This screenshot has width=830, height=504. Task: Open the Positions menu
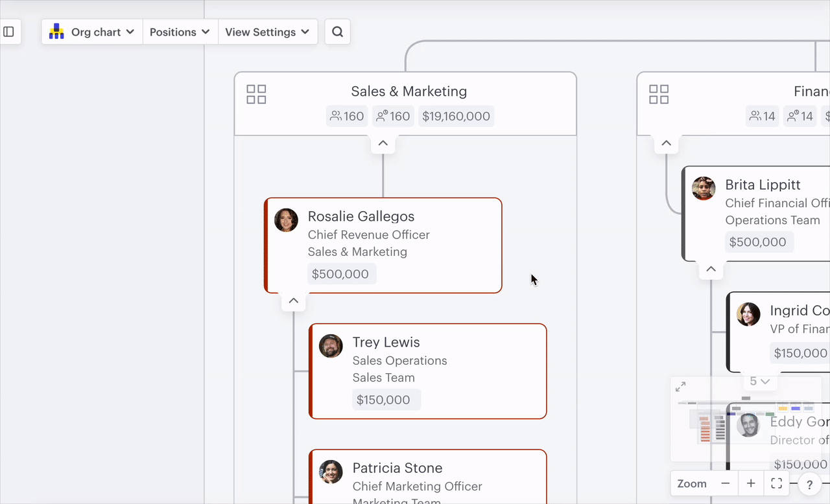pos(180,31)
